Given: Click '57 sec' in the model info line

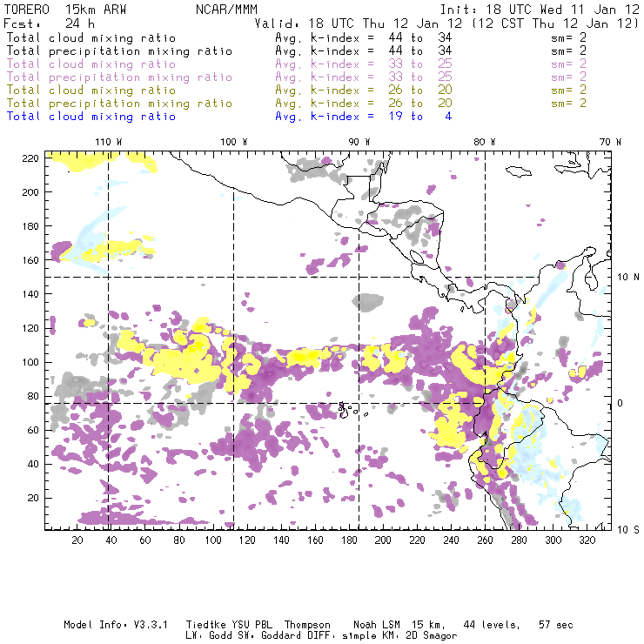Looking at the screenshot, I should pyautogui.click(x=556, y=625).
